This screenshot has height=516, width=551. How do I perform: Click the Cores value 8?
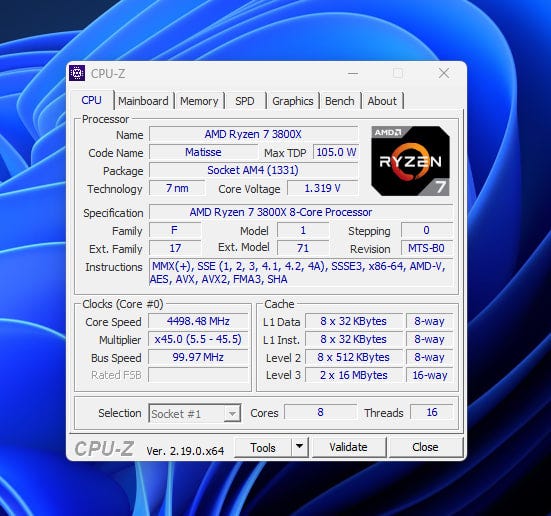(x=320, y=412)
